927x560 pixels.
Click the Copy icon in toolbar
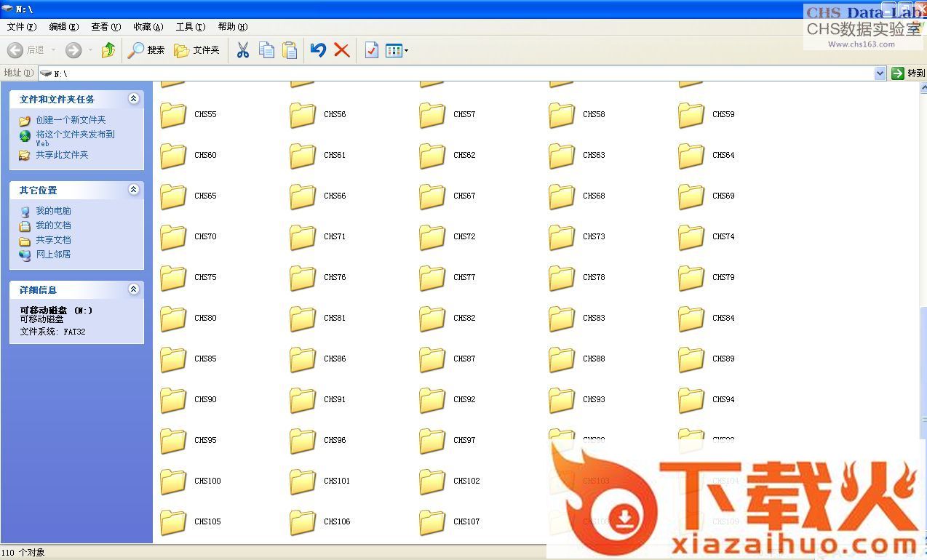point(266,50)
